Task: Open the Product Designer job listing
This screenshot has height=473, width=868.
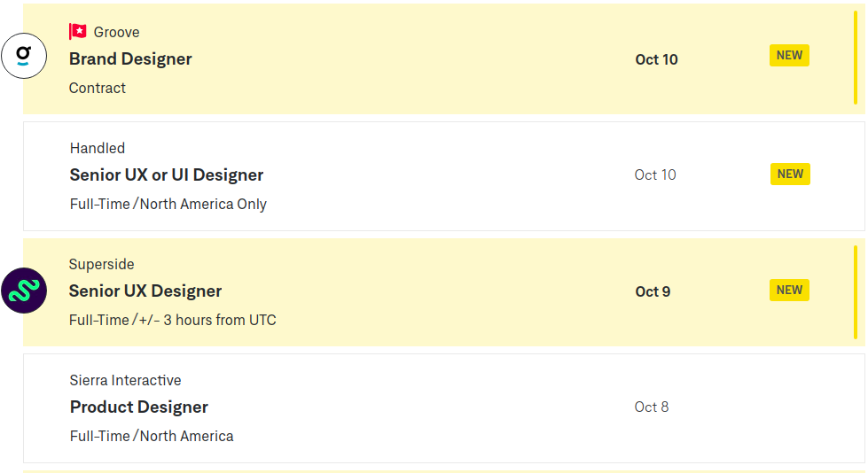Action: tap(139, 407)
